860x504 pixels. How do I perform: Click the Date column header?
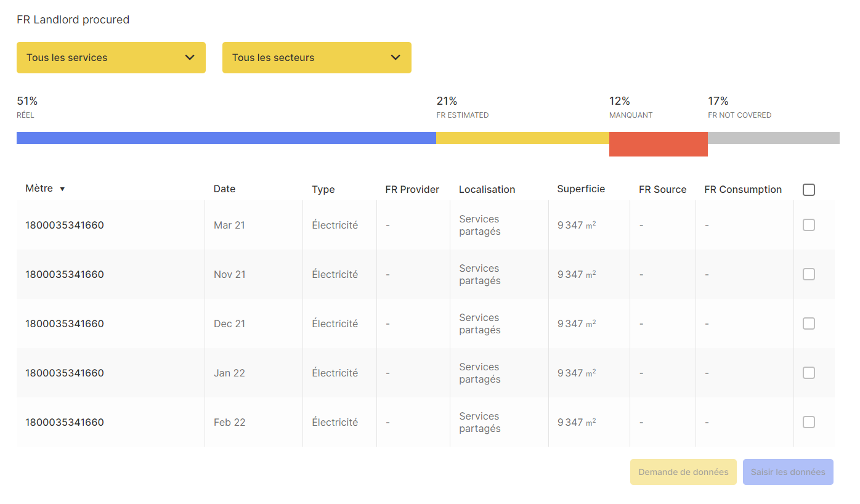[x=224, y=189]
